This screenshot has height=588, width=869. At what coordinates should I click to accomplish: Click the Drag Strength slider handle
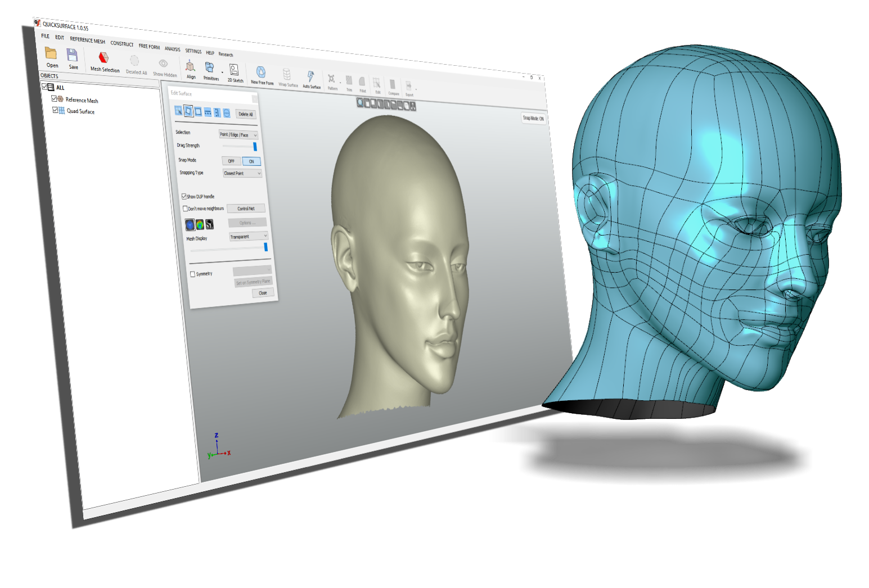pos(255,147)
